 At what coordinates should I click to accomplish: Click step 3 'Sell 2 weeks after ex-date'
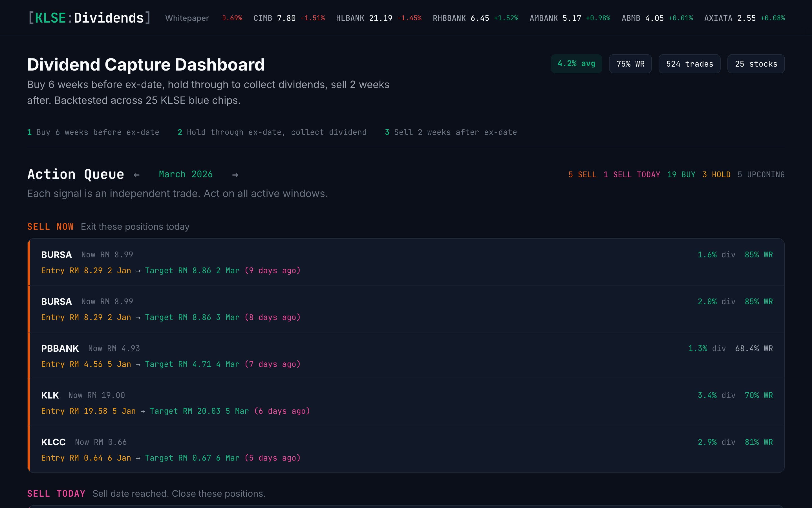[451, 132]
